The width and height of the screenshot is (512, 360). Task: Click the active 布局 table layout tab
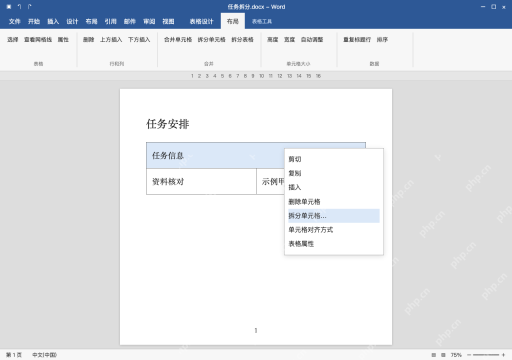coord(233,21)
